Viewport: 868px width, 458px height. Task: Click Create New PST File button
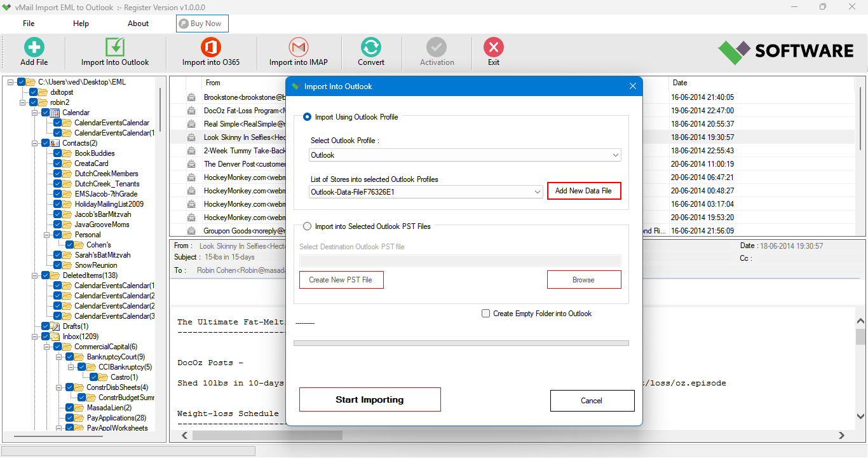point(341,280)
